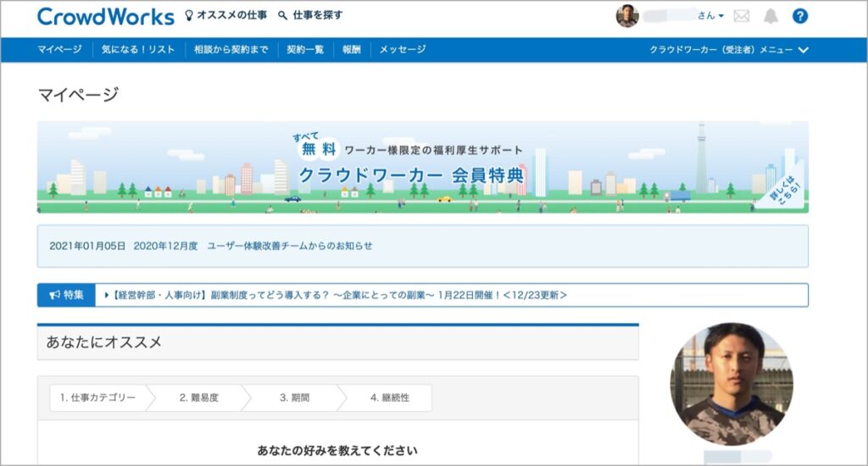Click the マイページ page title
This screenshot has width=868, height=466.
click(78, 95)
